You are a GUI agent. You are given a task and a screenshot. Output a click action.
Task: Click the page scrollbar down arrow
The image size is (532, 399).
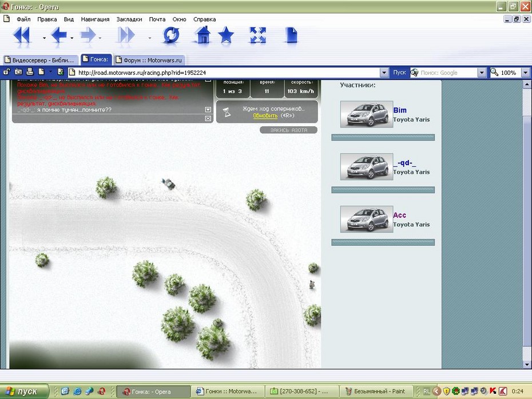527,365
